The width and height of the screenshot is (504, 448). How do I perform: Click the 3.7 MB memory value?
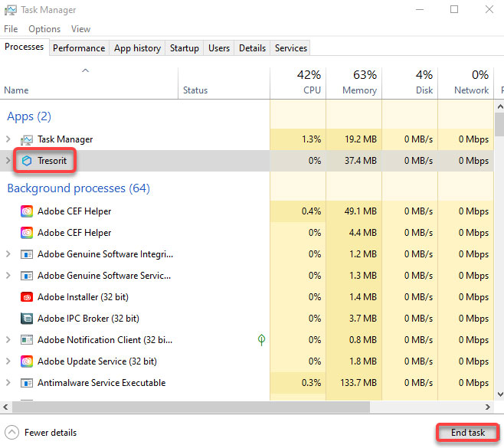pos(363,319)
